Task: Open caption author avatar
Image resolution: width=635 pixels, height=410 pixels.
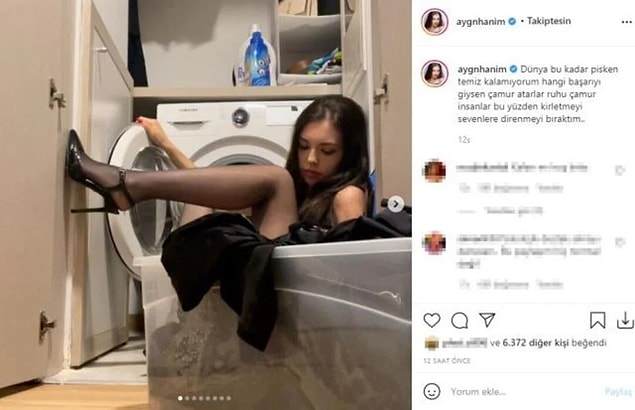Action: coord(435,73)
